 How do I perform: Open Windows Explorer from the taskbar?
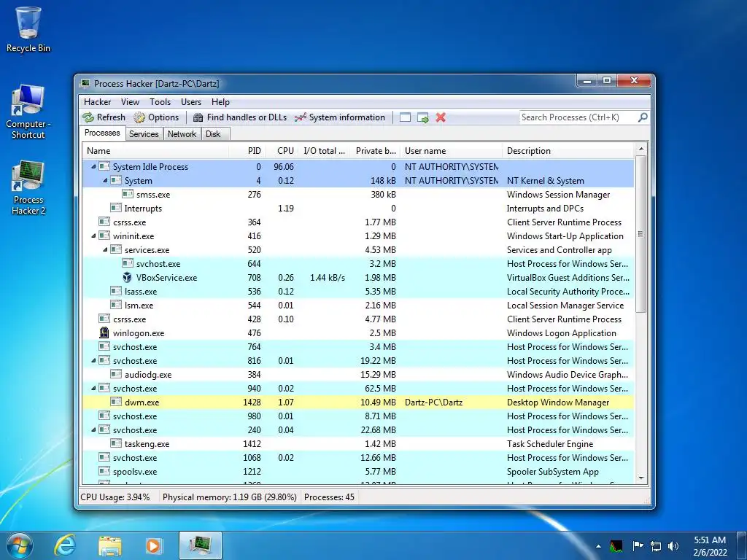click(109, 545)
